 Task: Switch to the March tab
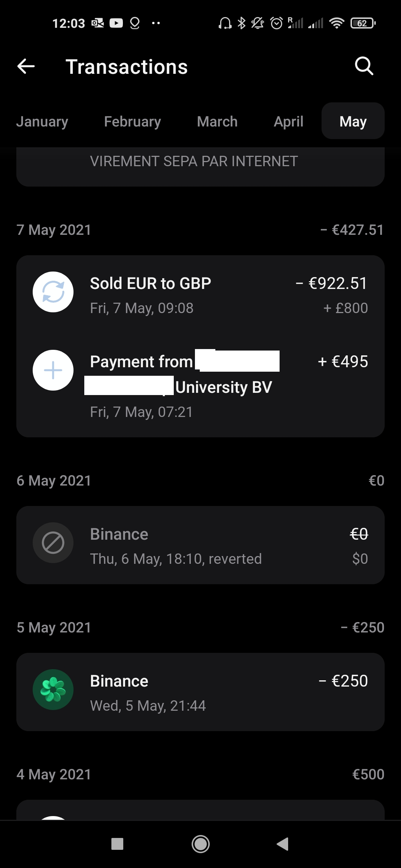point(217,122)
